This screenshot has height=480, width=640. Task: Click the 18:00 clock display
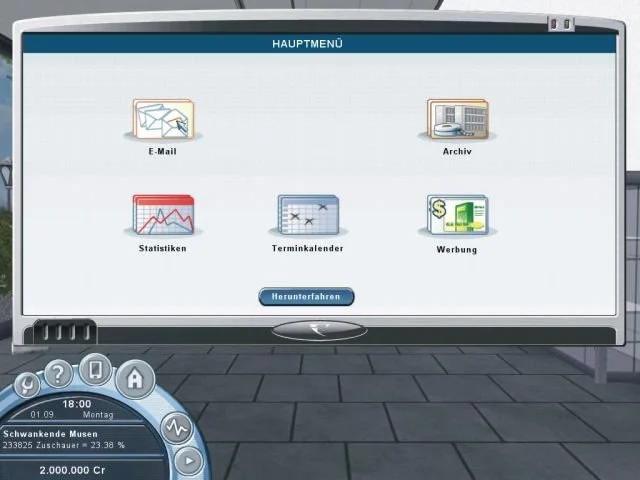click(x=77, y=404)
